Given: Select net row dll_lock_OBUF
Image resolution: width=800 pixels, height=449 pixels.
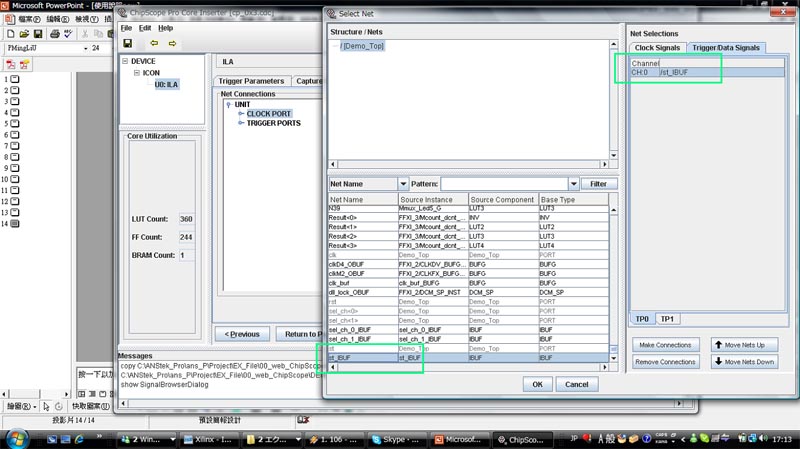Looking at the screenshot, I should 468,292.
